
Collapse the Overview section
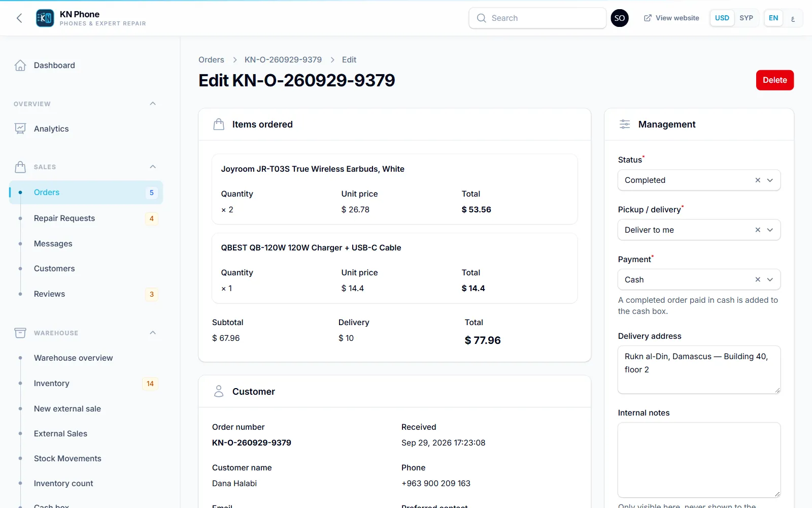[153, 104]
